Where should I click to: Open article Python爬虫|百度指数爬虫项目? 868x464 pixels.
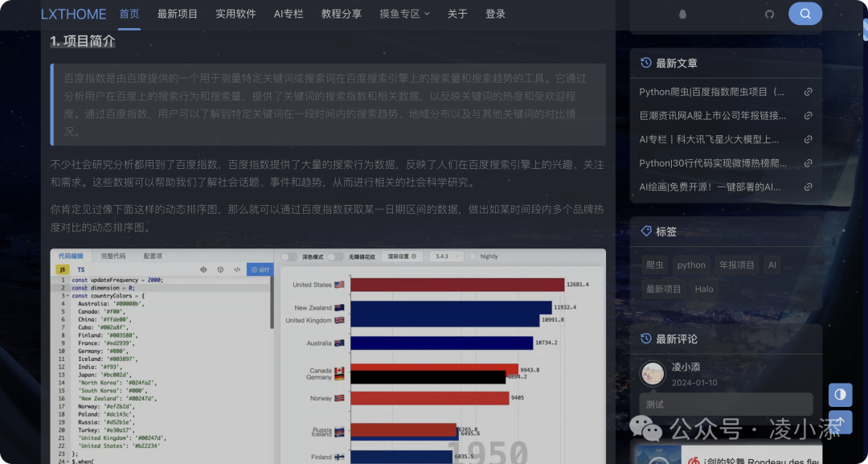712,92
